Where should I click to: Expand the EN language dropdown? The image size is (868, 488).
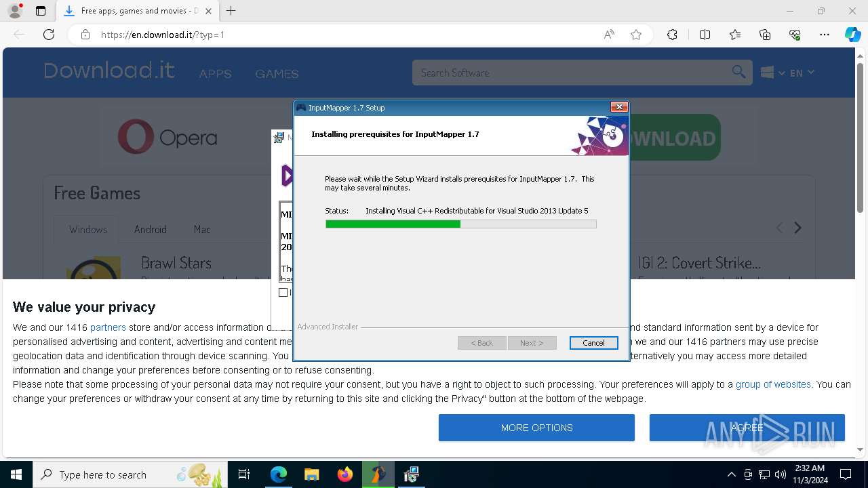click(x=802, y=73)
